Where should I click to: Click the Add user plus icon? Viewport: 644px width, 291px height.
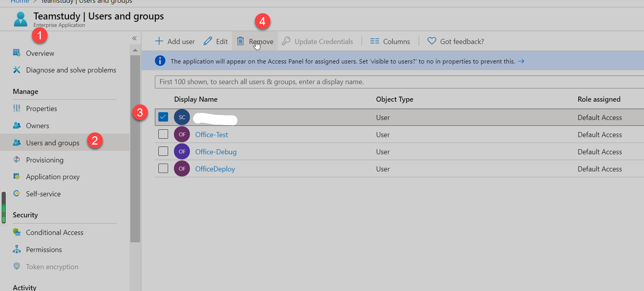(x=159, y=41)
